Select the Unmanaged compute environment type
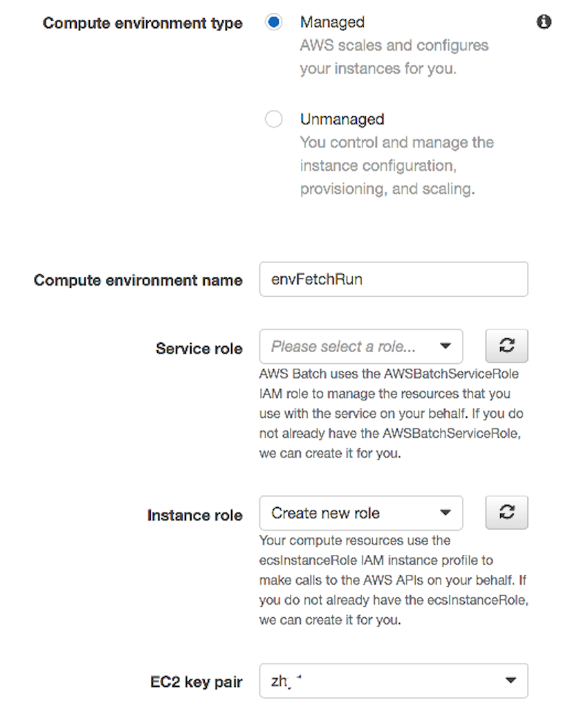588x714 pixels. pyautogui.click(x=274, y=119)
